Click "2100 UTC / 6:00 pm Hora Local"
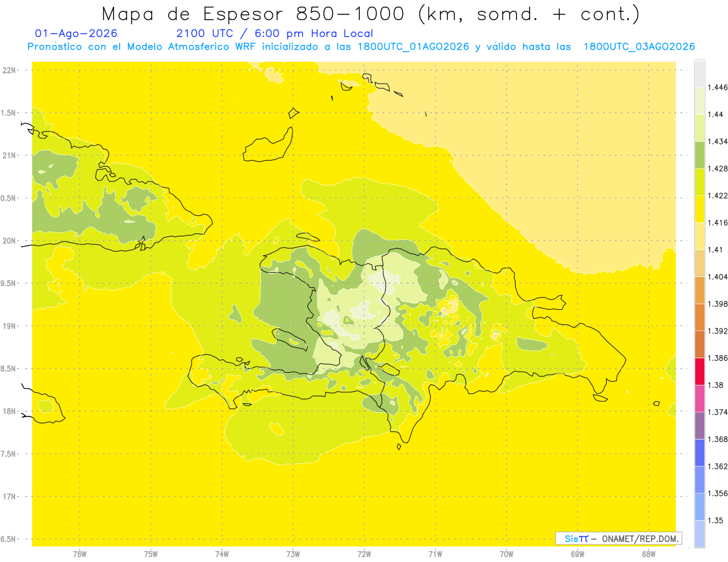 [x=275, y=34]
